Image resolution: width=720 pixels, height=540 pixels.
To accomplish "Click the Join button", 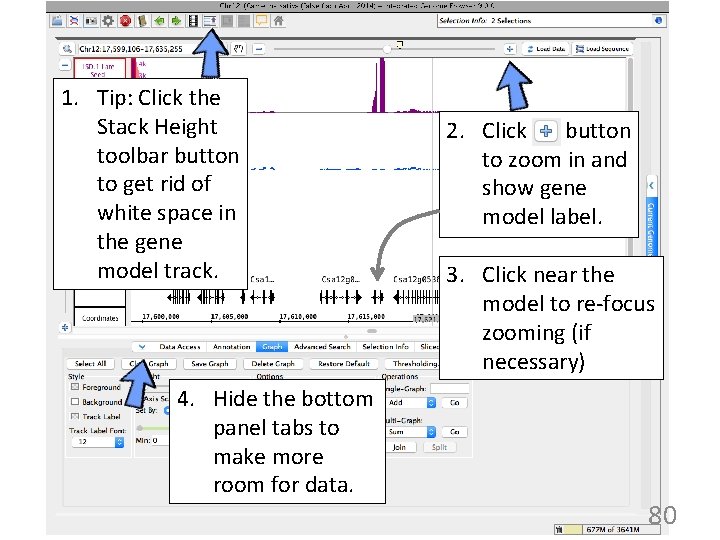I will [399, 447].
